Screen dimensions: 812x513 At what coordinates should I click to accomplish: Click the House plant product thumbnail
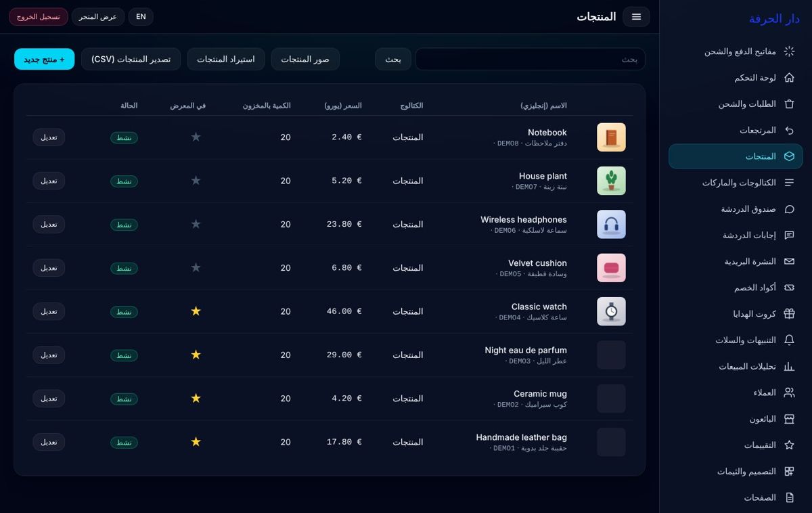point(611,181)
